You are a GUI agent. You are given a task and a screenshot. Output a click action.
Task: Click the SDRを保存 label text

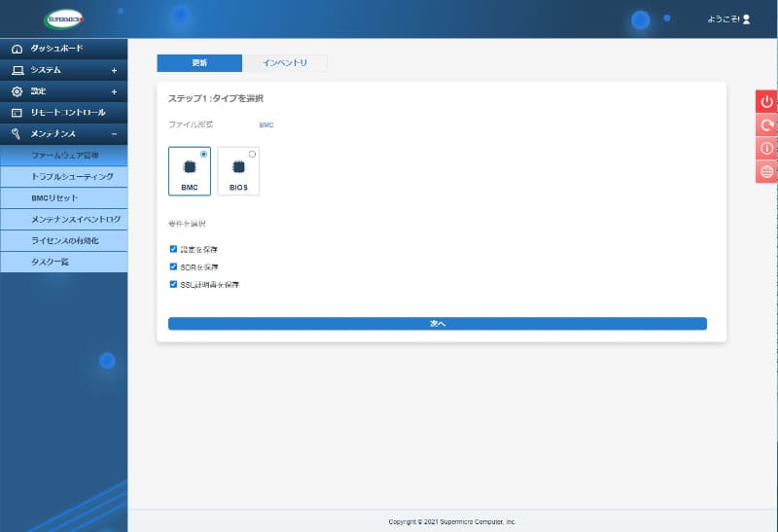[199, 267]
